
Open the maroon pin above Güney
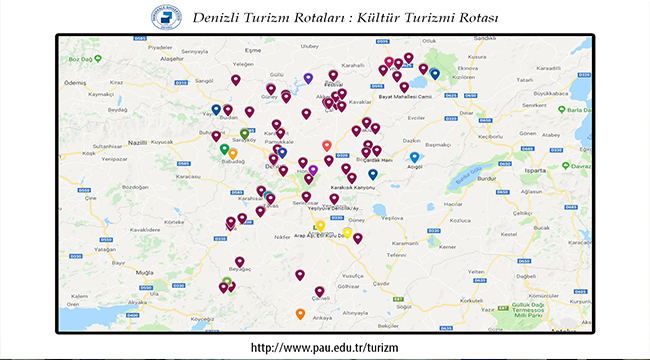pyautogui.click(x=271, y=89)
